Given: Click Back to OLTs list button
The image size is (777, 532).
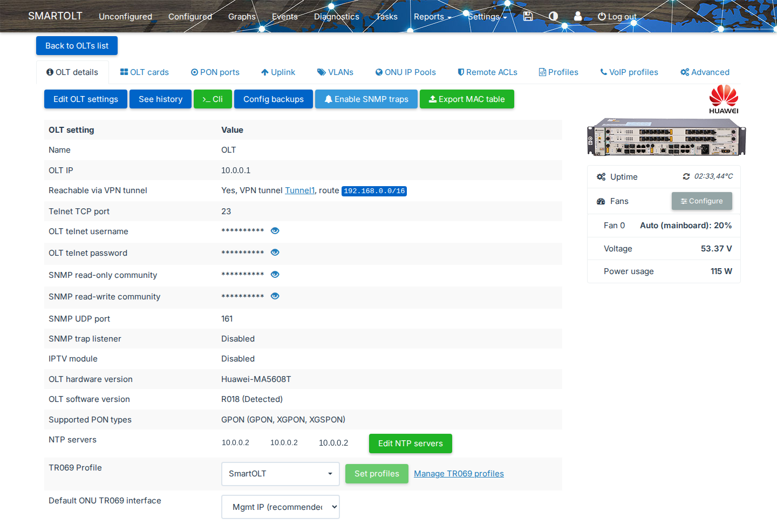Looking at the screenshot, I should (77, 46).
